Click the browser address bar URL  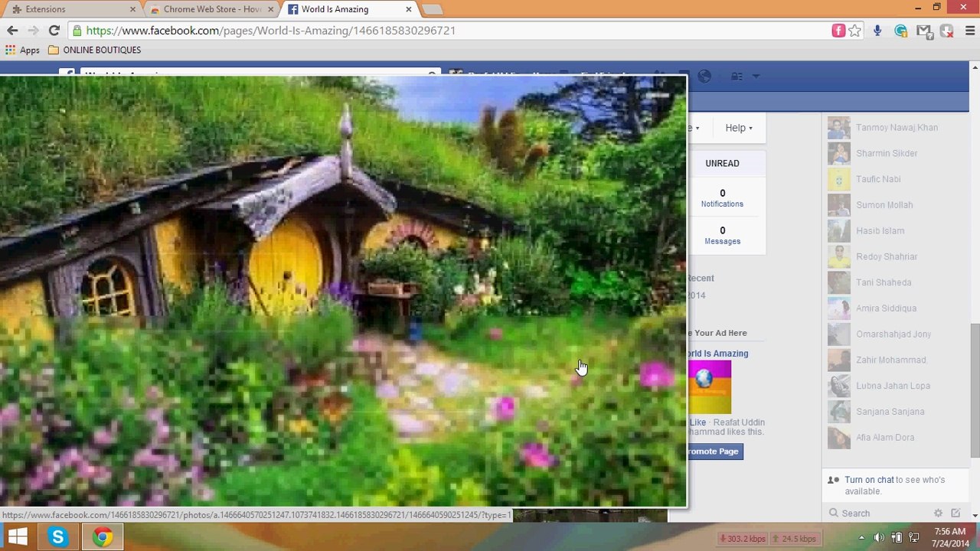pos(271,31)
